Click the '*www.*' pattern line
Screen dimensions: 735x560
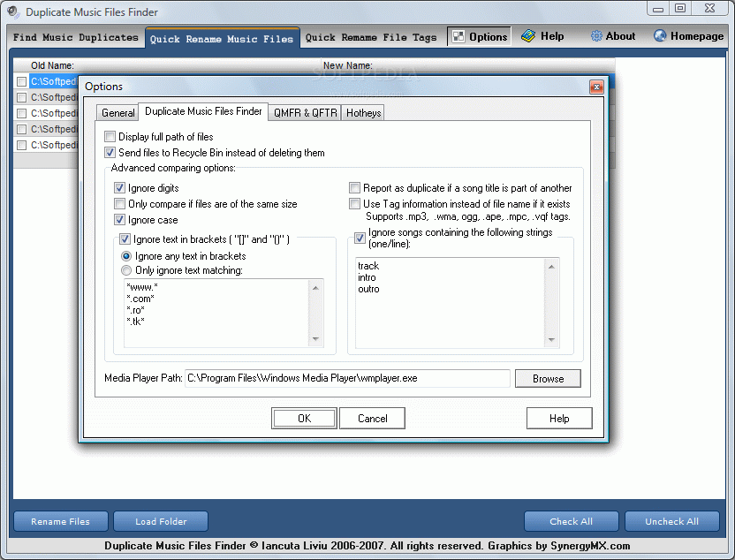coord(142,287)
